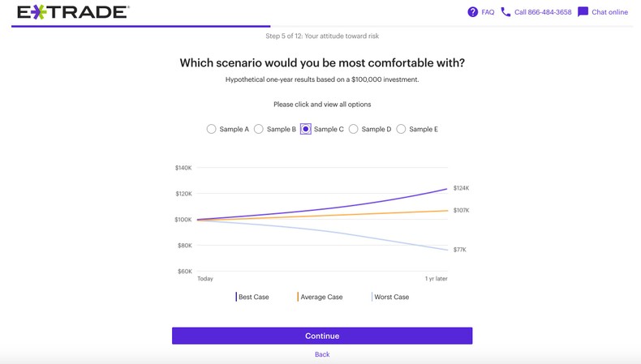This screenshot has width=641, height=364.
Task: Choose Sample B scenario
Action: click(259, 129)
